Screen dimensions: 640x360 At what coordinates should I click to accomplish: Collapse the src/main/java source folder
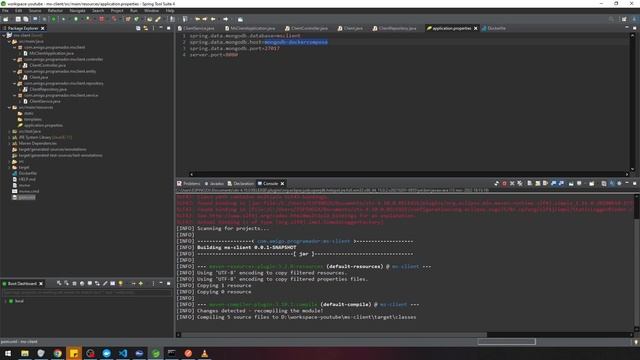[9, 41]
